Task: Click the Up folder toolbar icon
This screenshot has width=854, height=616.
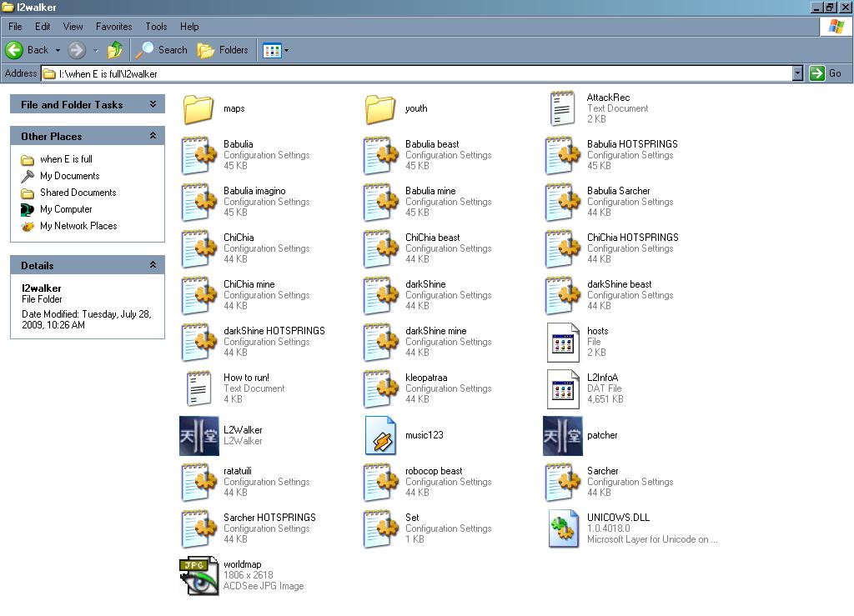Action: [115, 50]
